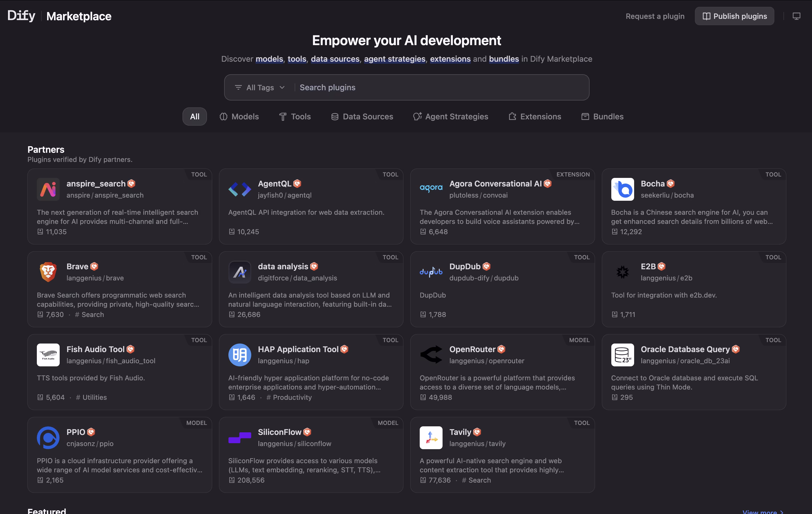Open the SiliconFlow plugin card

[311, 455]
